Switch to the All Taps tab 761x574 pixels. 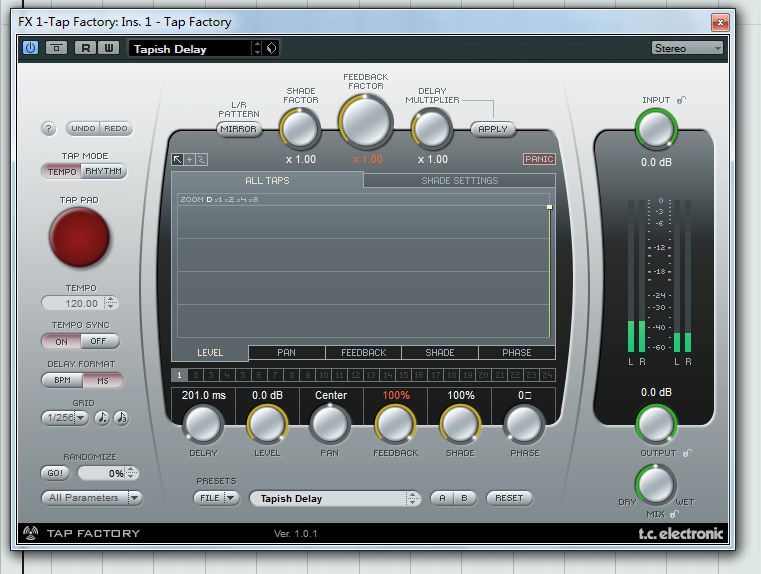coord(267,180)
